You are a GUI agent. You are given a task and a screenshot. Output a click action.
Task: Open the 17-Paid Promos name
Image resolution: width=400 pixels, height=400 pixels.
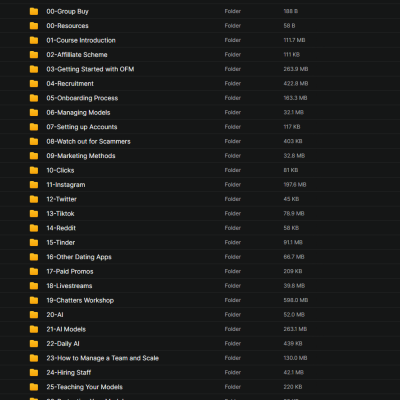(70, 271)
